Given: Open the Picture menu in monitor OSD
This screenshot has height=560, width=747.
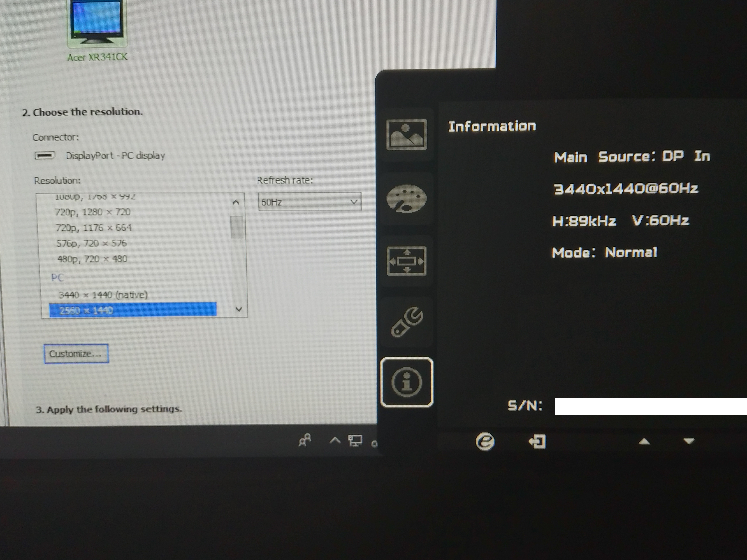Looking at the screenshot, I should pyautogui.click(x=406, y=134).
